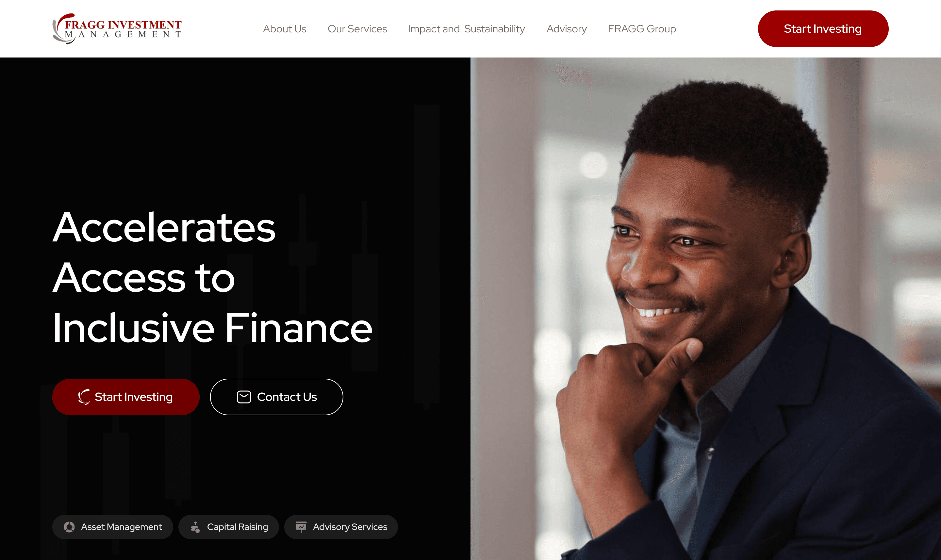Click the Advisory Services presentation icon
The image size is (941, 560).
(x=301, y=527)
